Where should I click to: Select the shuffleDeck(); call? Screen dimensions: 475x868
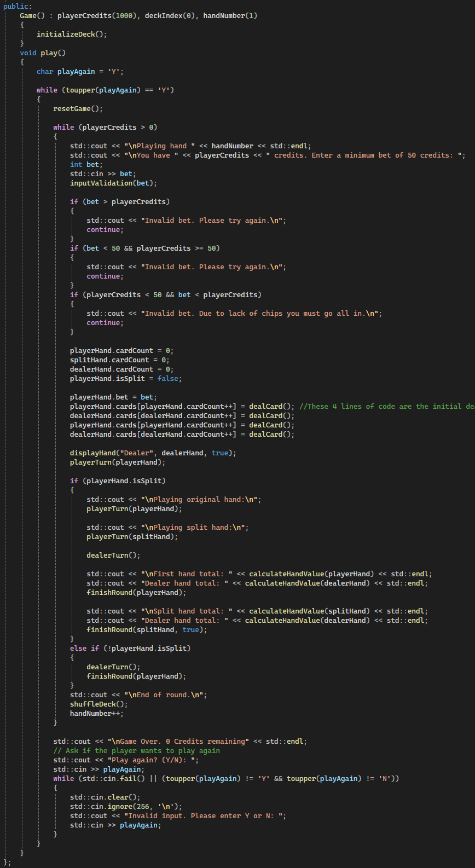coord(99,704)
